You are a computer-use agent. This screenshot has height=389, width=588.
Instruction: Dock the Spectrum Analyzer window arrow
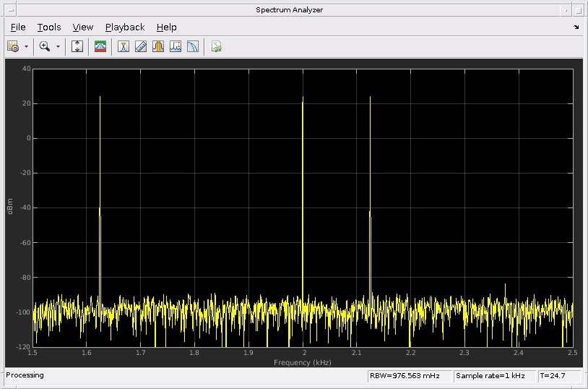pos(576,27)
